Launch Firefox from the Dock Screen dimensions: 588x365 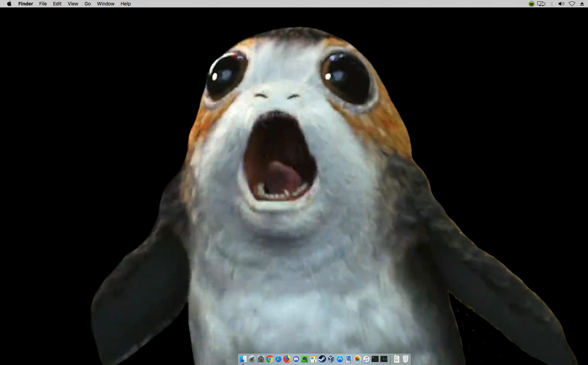pyautogui.click(x=287, y=359)
